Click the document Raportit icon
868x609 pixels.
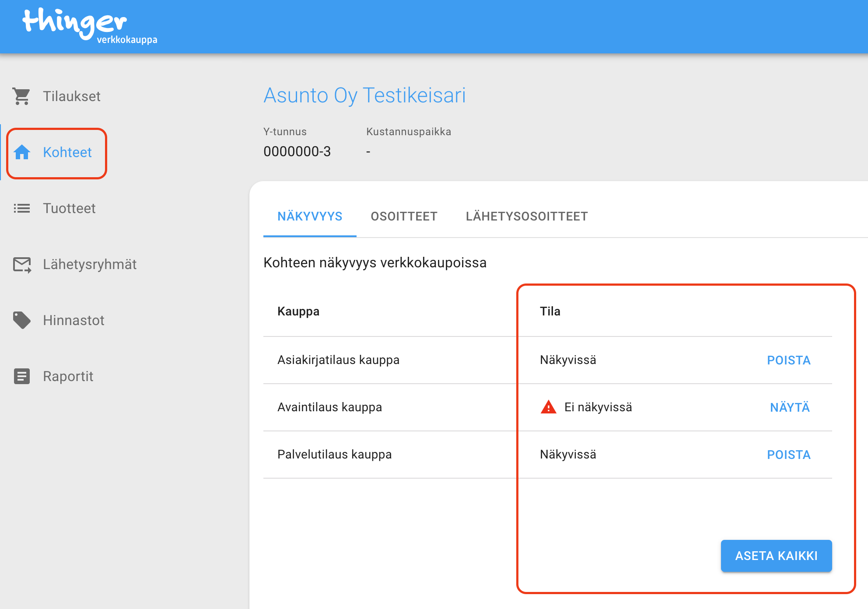21,376
